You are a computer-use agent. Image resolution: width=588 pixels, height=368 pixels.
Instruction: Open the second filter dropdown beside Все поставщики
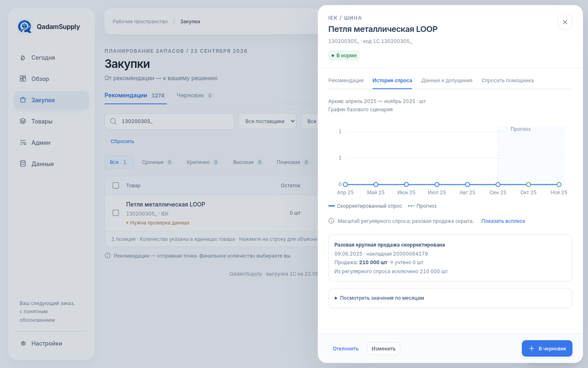pyautogui.click(x=309, y=121)
